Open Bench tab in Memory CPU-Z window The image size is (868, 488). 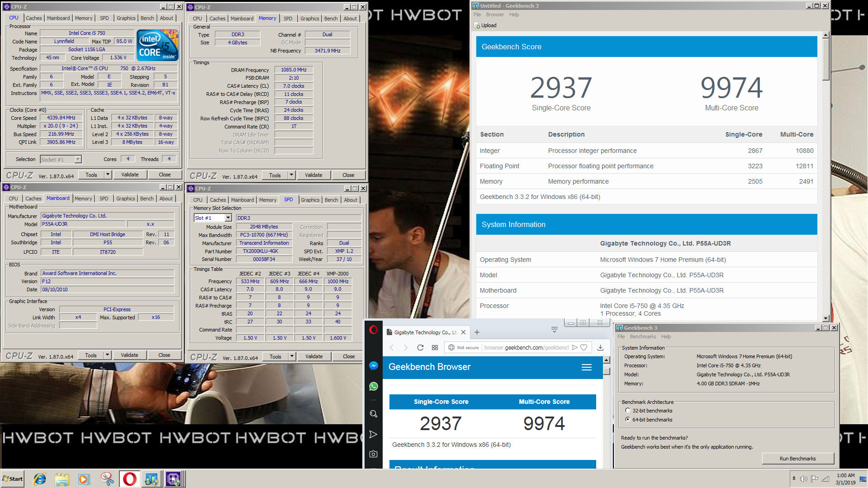click(331, 19)
